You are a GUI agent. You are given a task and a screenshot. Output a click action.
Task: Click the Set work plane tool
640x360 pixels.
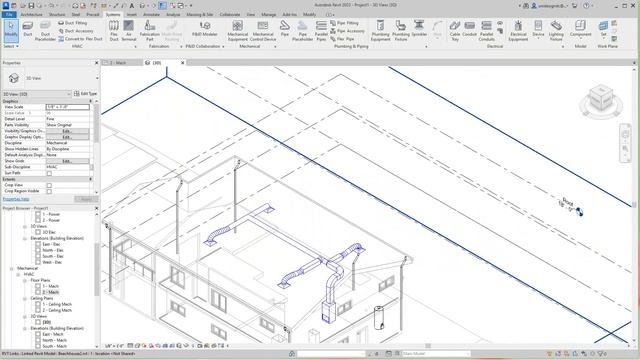603,29
